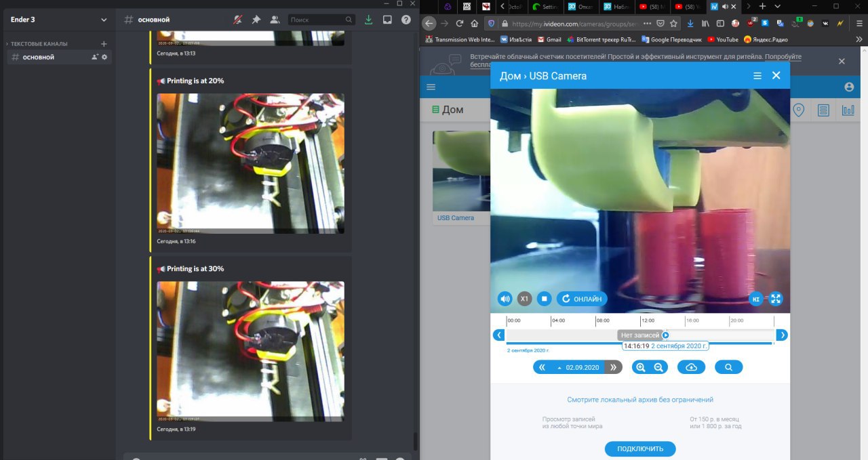868x460 pixels.
Task: Close the USB Camera dialog
Action: pos(776,75)
